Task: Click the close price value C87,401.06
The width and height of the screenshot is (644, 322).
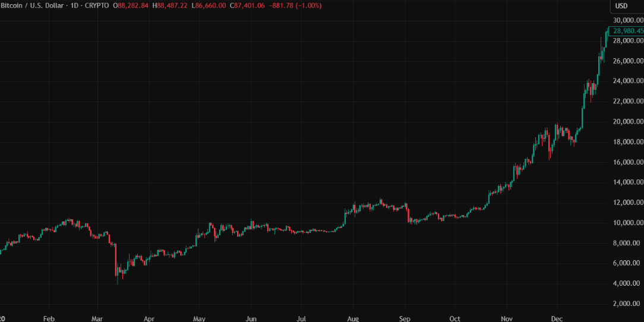Action: coord(246,6)
